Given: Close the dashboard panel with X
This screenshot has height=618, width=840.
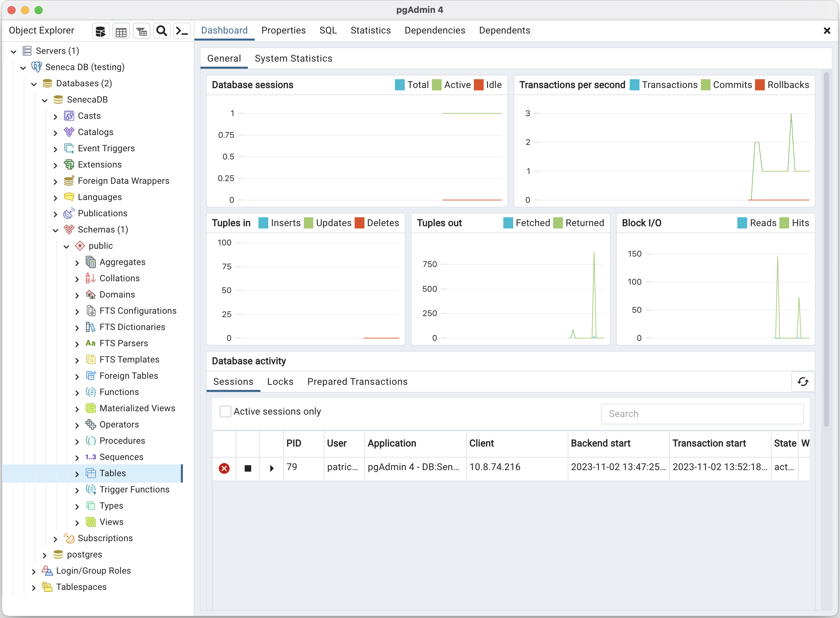Looking at the screenshot, I should [827, 31].
